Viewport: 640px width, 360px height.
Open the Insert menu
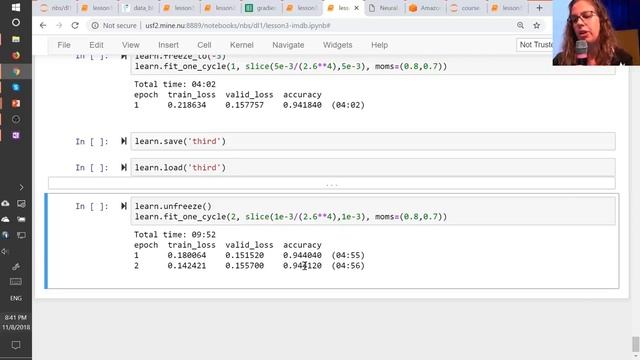168,45
